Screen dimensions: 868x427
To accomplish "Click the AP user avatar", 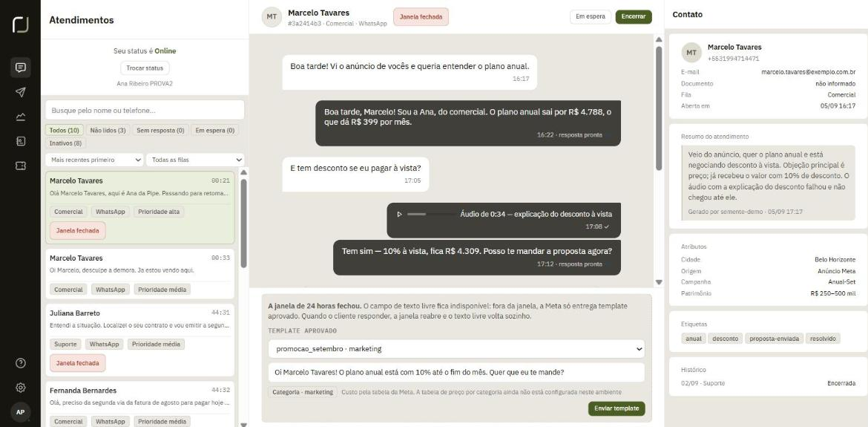I will (x=21, y=412).
